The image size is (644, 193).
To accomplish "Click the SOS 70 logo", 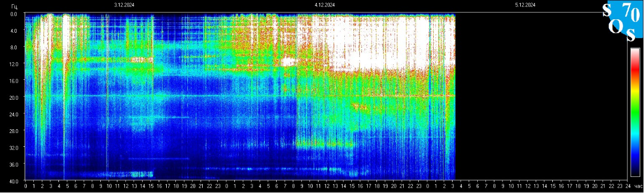I will (622, 21).
